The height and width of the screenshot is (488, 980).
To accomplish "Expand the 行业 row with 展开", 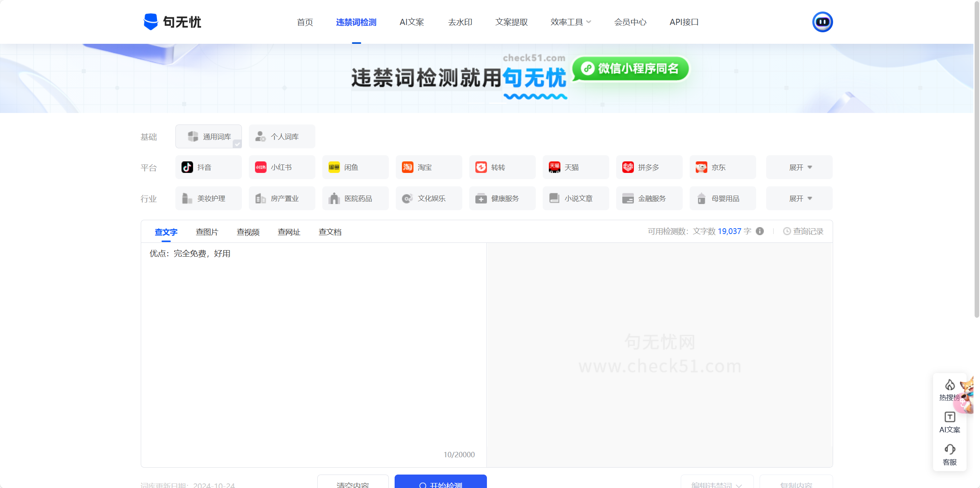I will [799, 199].
